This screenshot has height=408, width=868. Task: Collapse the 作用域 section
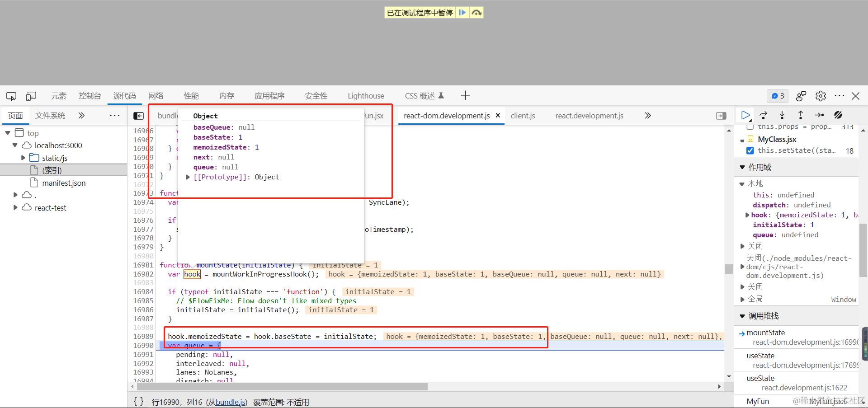(742, 167)
